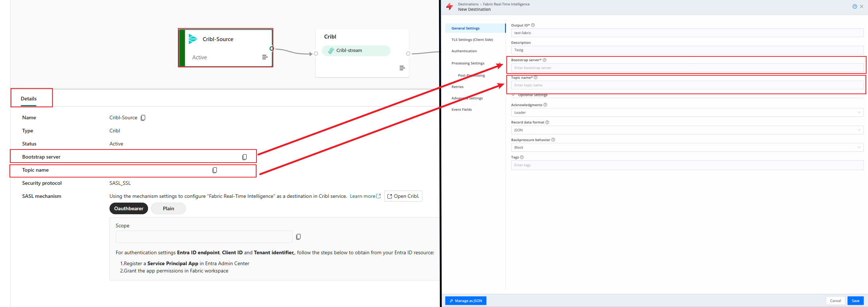Click the Enter bootstrap server input
Viewport: 868px width, 307px height.
coord(687,68)
